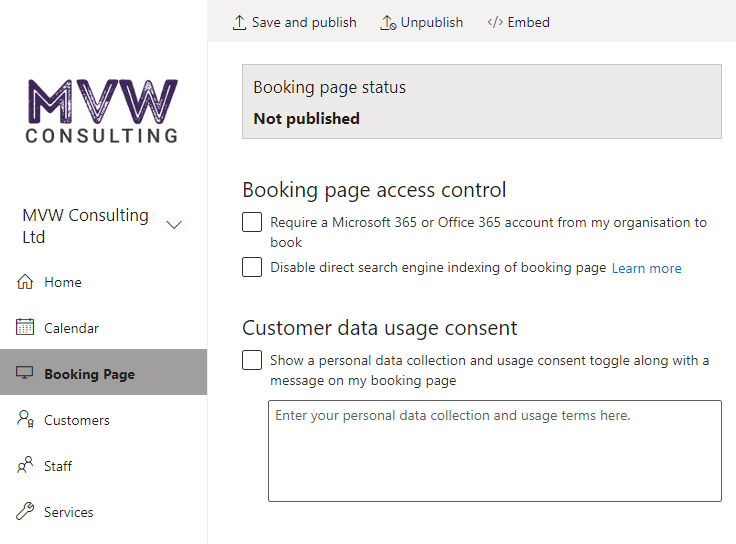Expand the MVW Consulting Ltd chevron dropdown
736x544 pixels.
click(174, 225)
